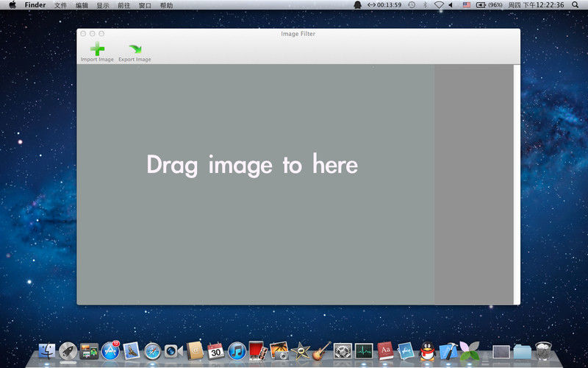Open the 显示 menu
The width and height of the screenshot is (588, 368).
pyautogui.click(x=103, y=5)
